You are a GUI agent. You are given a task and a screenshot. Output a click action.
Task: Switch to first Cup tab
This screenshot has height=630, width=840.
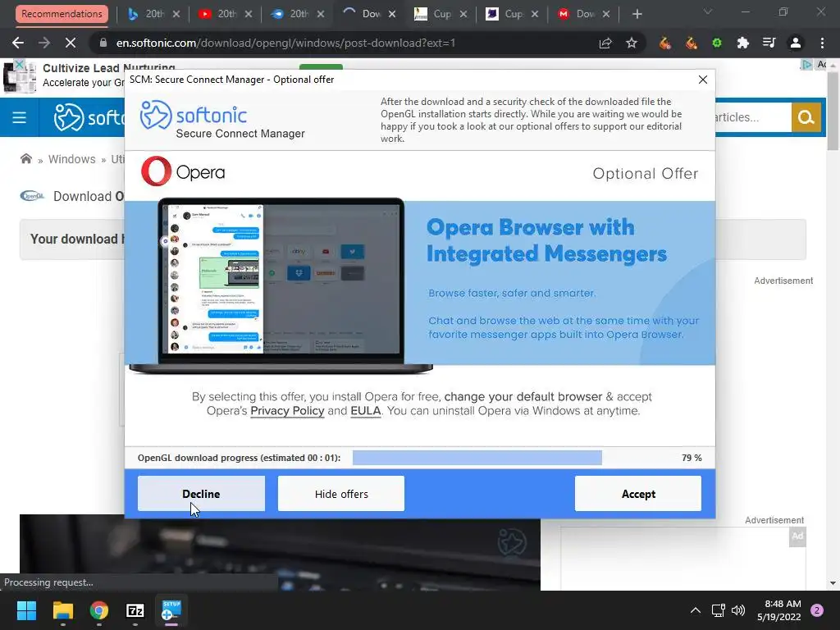tap(434, 14)
